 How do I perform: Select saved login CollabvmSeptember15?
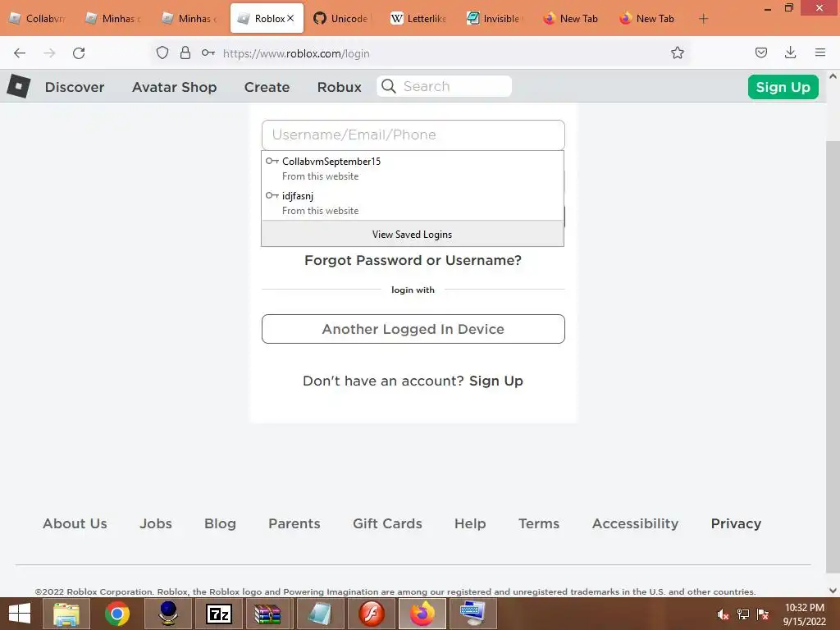tap(413, 168)
